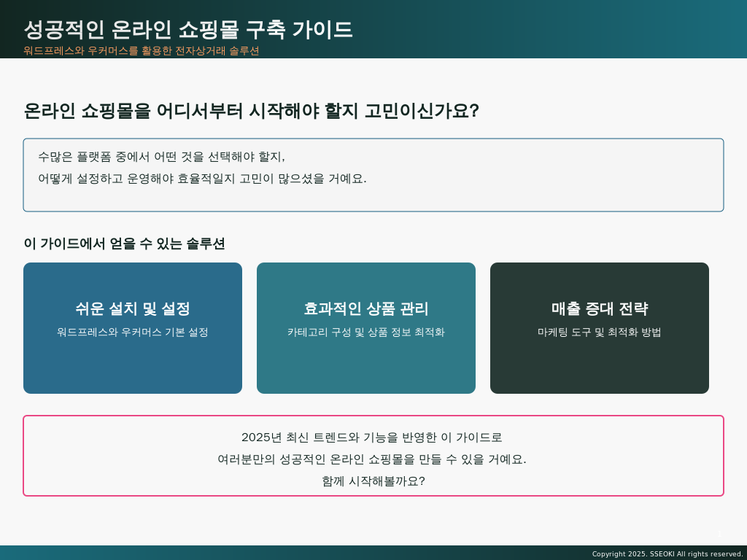Open the '매출 증대 전략' card
747x560 pixels.
point(600,328)
